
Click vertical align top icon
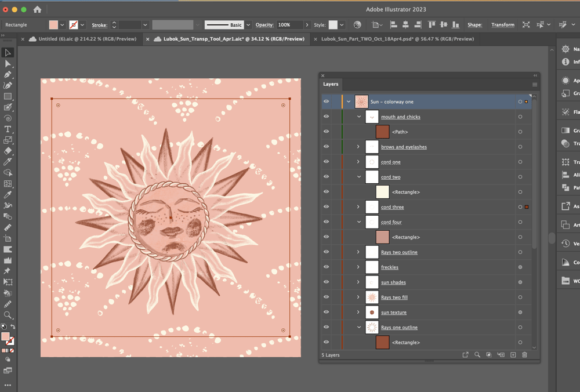point(432,25)
